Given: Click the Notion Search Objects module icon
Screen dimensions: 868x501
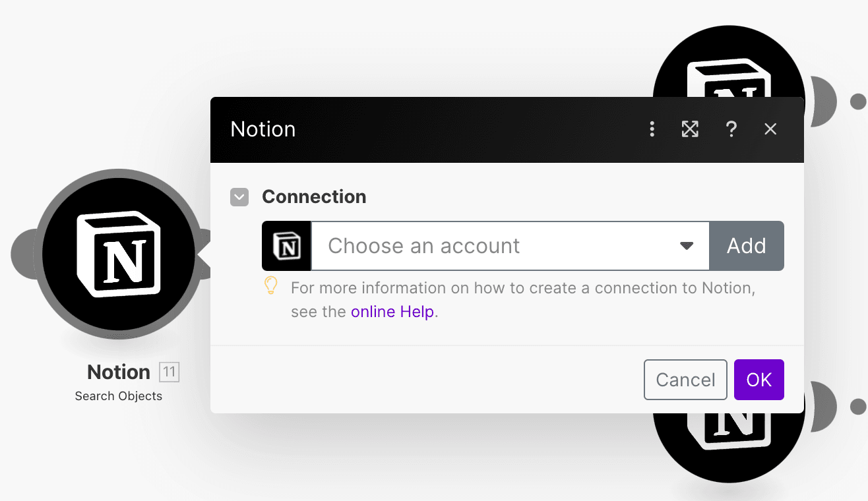Looking at the screenshot, I should [x=119, y=254].
